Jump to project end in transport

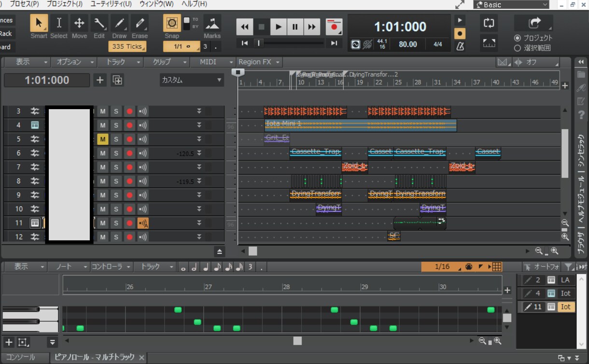(x=334, y=43)
